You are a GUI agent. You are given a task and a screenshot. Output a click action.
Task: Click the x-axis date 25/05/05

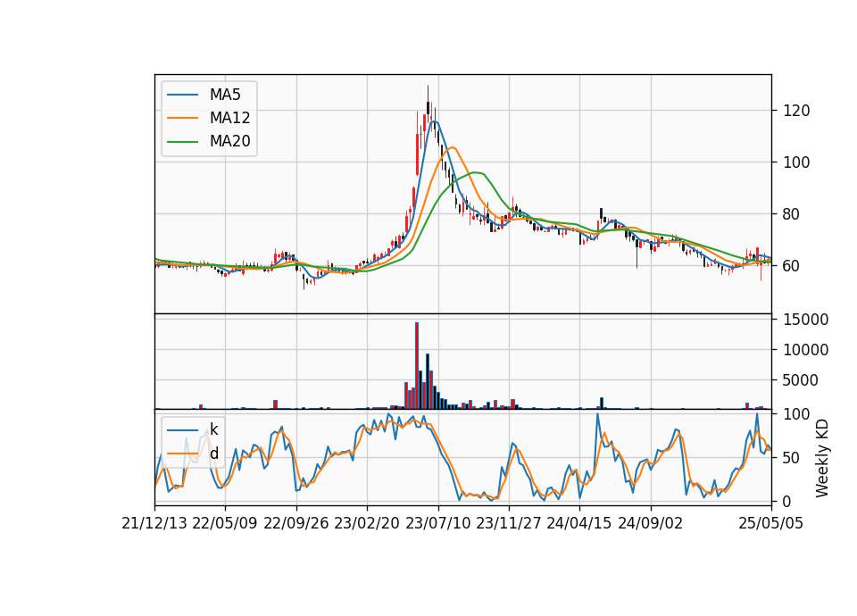click(770, 523)
